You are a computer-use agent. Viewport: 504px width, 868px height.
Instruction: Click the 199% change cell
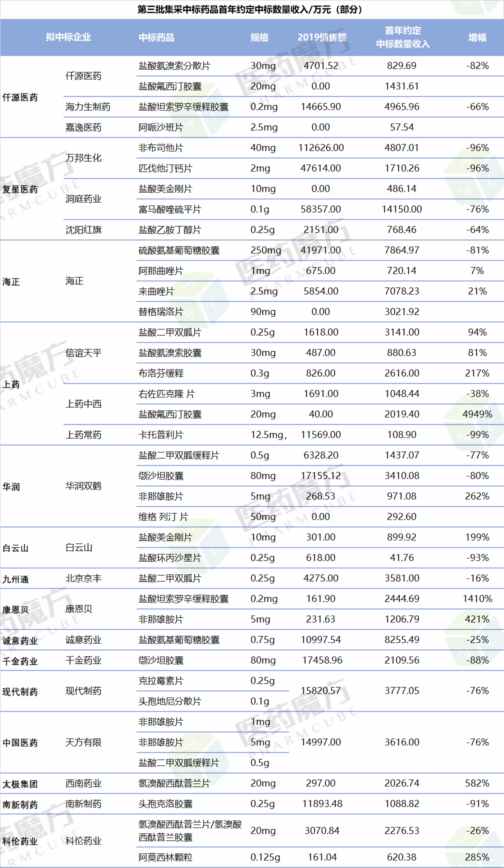[x=477, y=537]
